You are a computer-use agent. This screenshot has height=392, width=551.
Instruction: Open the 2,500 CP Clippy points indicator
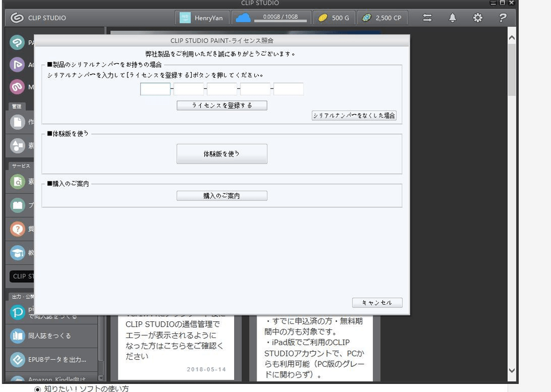[x=382, y=18]
